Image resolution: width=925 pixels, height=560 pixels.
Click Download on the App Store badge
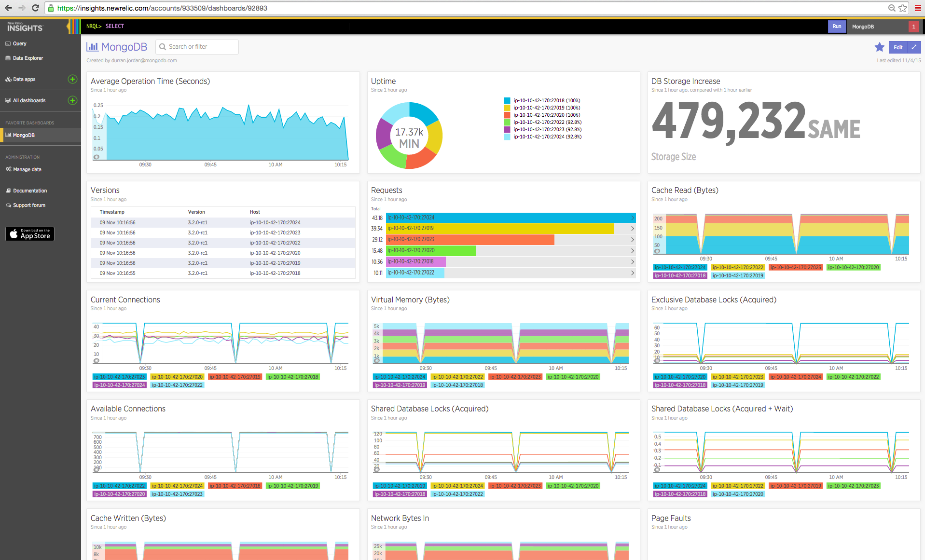[x=30, y=234]
